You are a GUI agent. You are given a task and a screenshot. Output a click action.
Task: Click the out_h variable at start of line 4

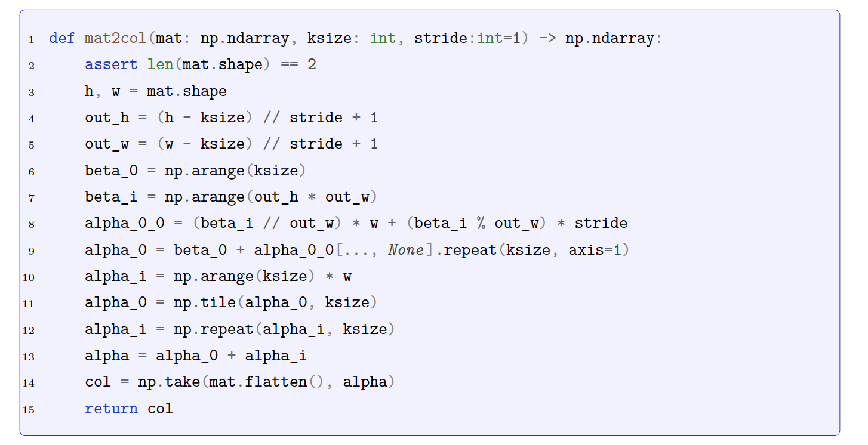[107, 118]
